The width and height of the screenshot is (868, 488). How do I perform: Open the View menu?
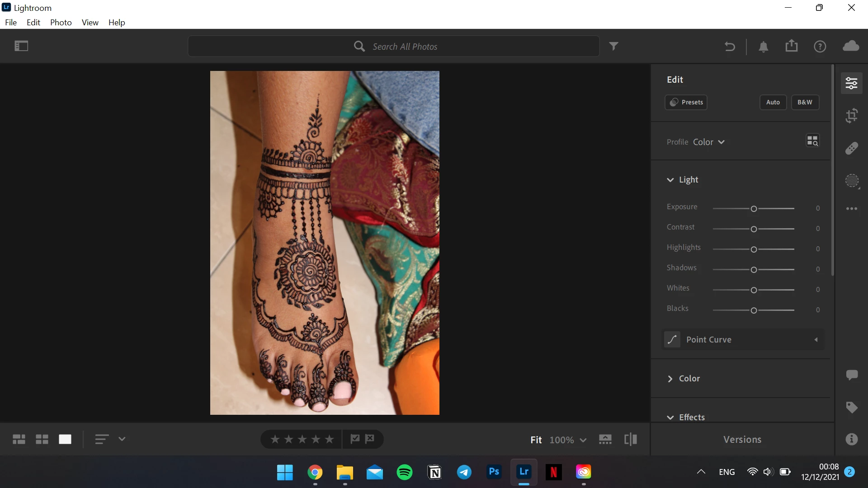click(90, 23)
